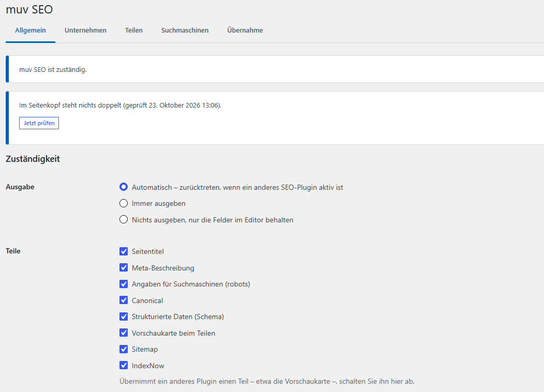The image size is (544, 392).
Task: Switch to the Unternehmen tab
Action: pos(85,31)
